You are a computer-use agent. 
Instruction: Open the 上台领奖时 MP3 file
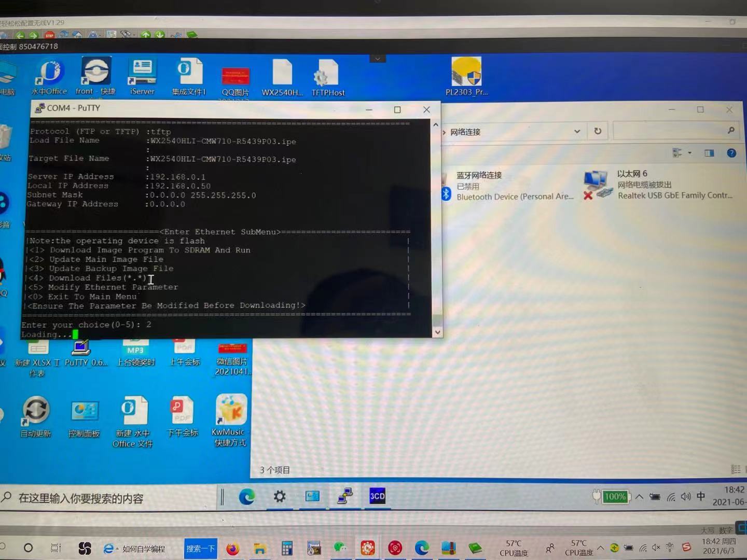(x=135, y=354)
